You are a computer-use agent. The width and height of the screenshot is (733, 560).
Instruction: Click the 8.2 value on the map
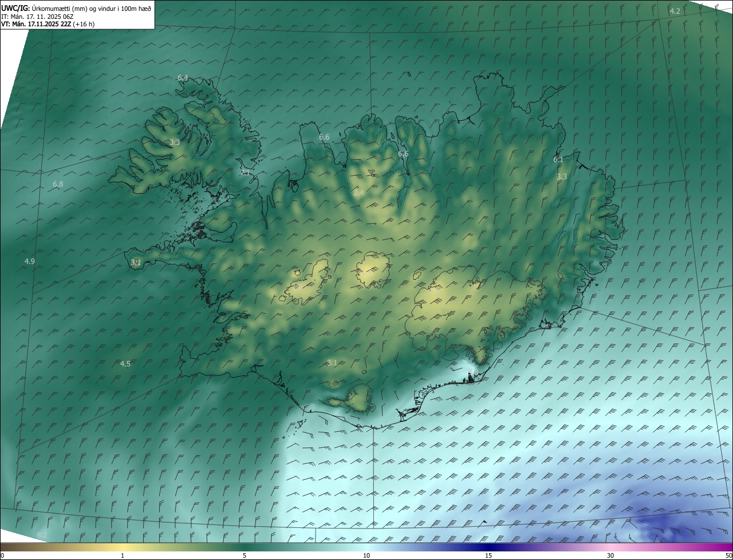pyautogui.click(x=42, y=535)
